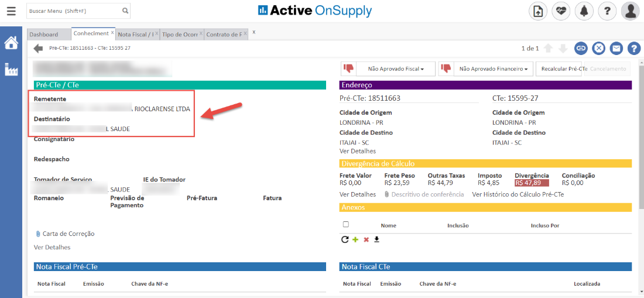The width and height of the screenshot is (644, 298).
Task: Open Ver Detalhes below Carta de Correção
Action: coord(52,247)
